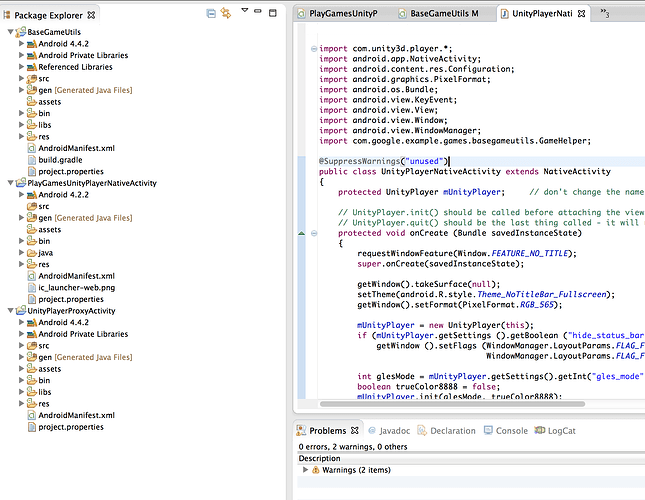Collapse the UnityPlayerProxyActivity project

(11, 311)
